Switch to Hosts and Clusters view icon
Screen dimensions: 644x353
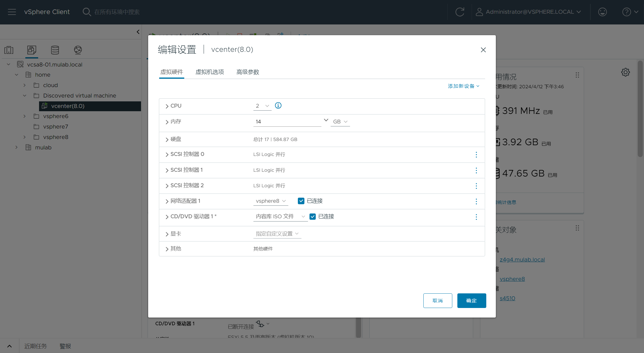click(x=9, y=50)
